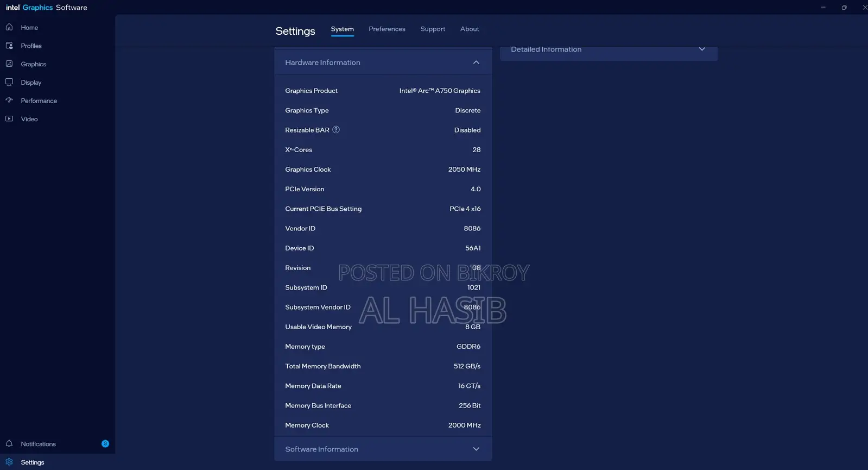Click the Graphics Type label

[307, 110]
